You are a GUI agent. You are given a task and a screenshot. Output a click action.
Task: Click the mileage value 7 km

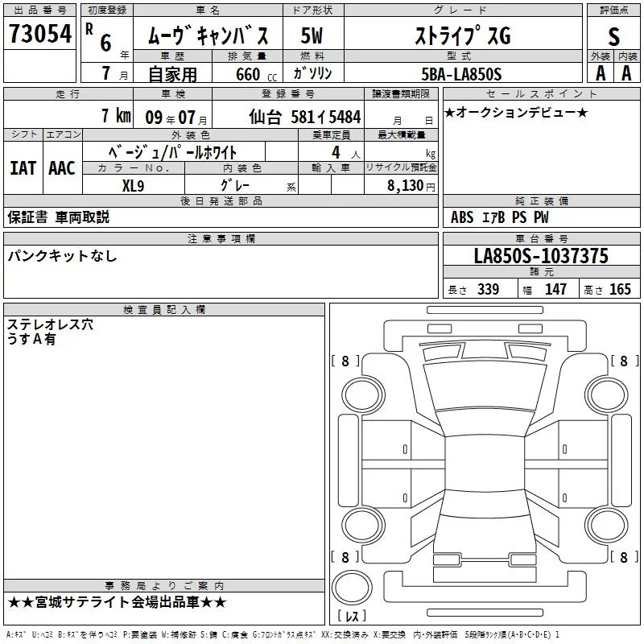(116, 115)
